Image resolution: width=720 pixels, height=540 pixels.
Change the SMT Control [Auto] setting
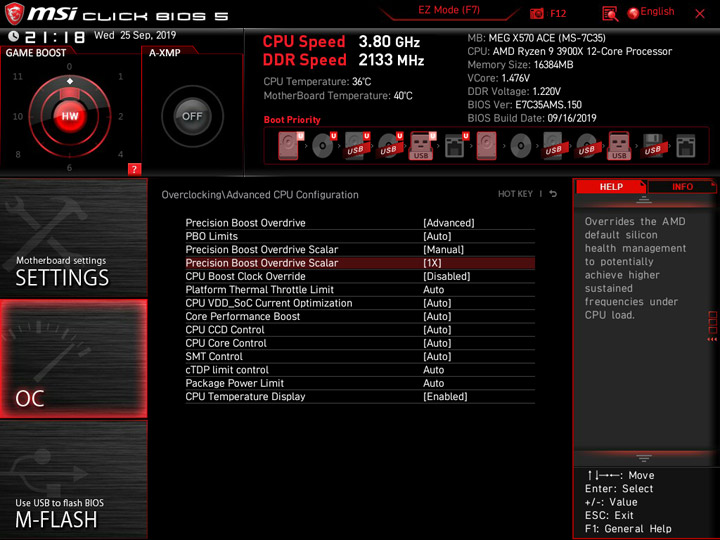[360, 356]
